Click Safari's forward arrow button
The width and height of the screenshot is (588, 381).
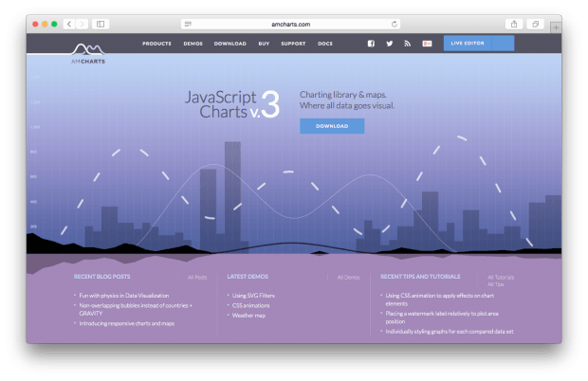coord(82,23)
